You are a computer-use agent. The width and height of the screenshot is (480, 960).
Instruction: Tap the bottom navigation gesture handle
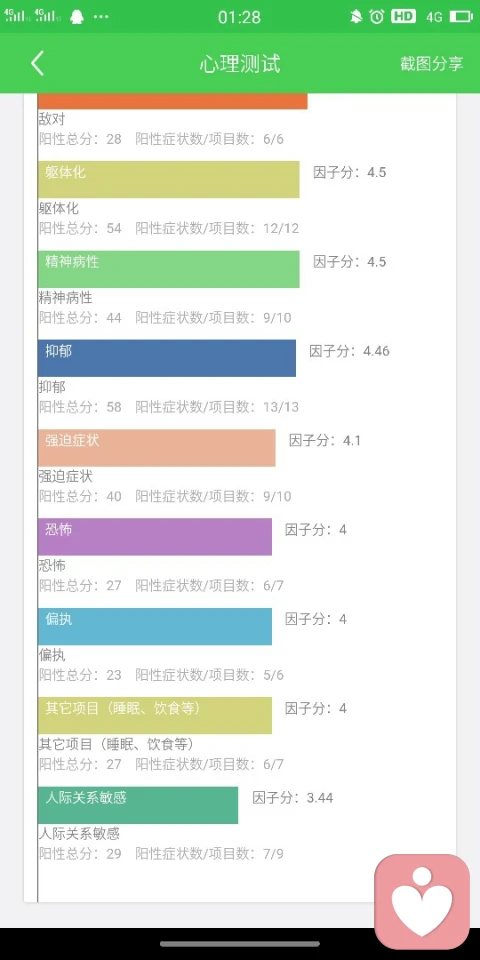click(240, 944)
